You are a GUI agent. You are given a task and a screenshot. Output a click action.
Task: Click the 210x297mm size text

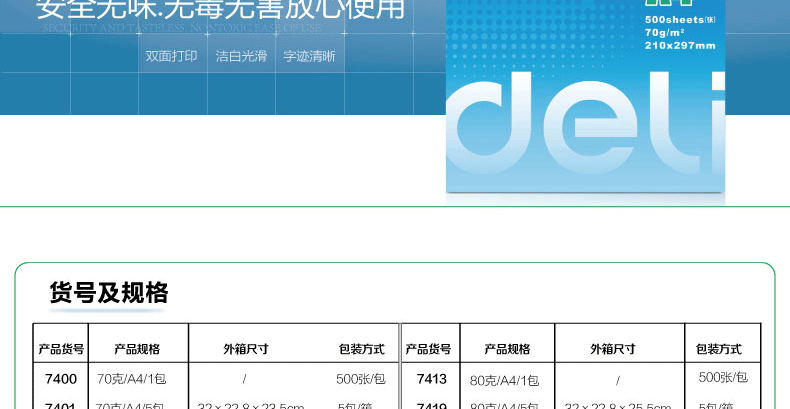pos(680,45)
